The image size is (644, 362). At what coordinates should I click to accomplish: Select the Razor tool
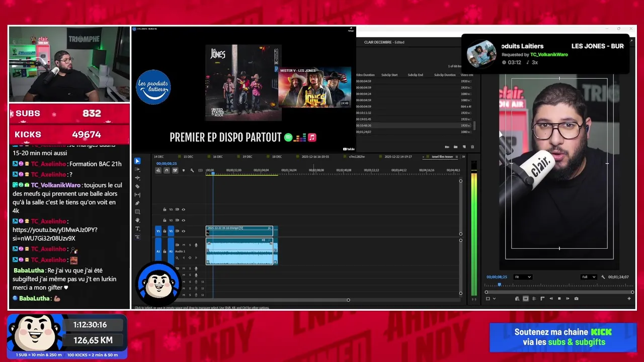(x=138, y=187)
